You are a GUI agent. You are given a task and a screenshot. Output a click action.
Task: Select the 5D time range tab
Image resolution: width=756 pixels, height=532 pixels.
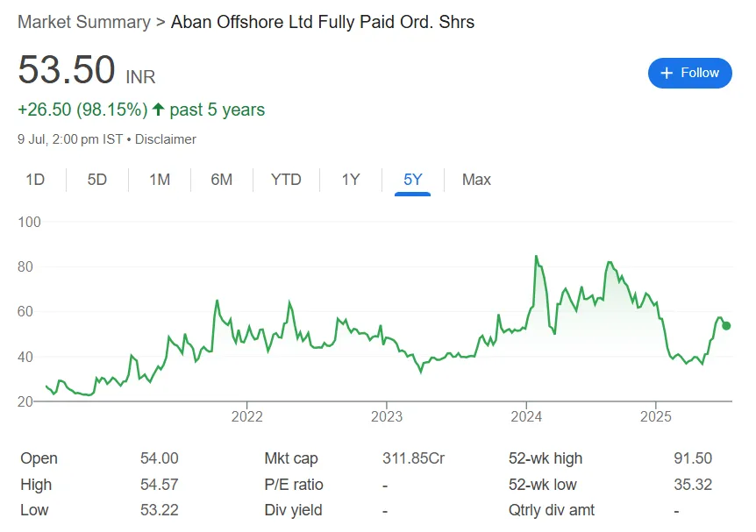(x=96, y=180)
